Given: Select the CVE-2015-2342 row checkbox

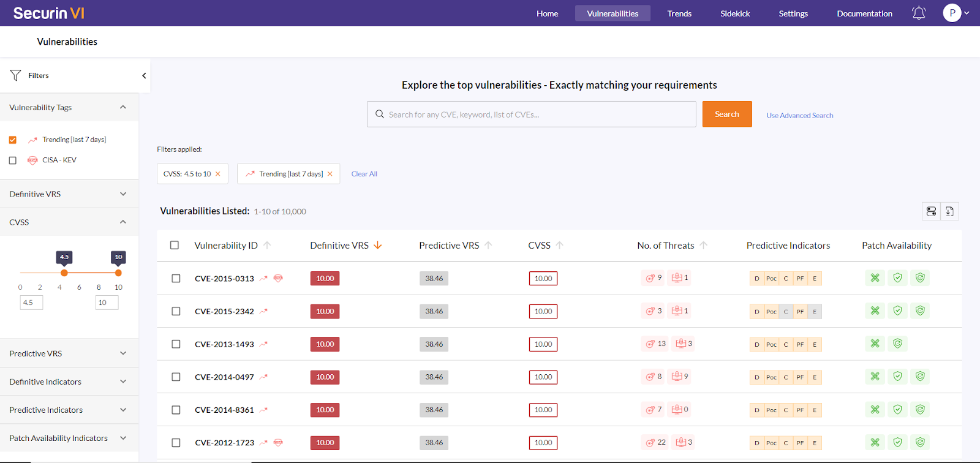Looking at the screenshot, I should 176,312.
